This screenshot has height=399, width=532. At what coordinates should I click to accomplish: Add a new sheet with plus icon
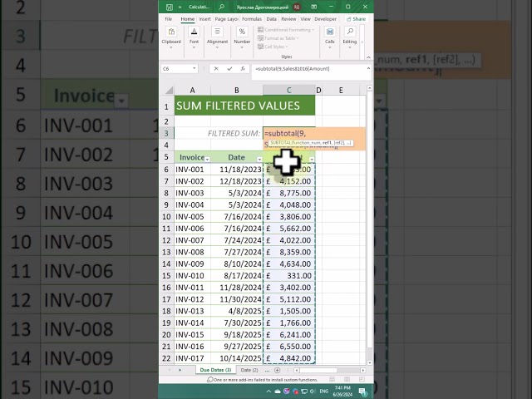pos(277,370)
